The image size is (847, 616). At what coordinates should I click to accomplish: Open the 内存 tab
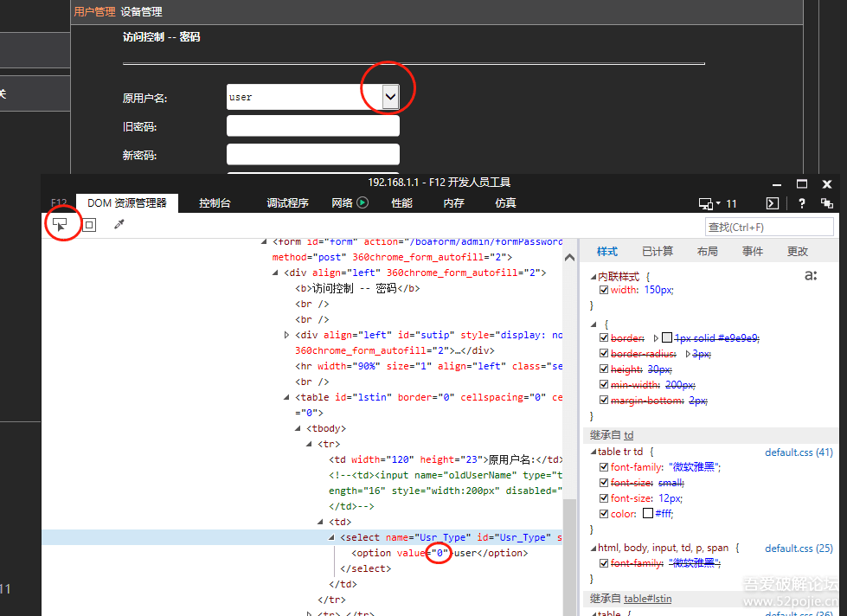click(453, 203)
